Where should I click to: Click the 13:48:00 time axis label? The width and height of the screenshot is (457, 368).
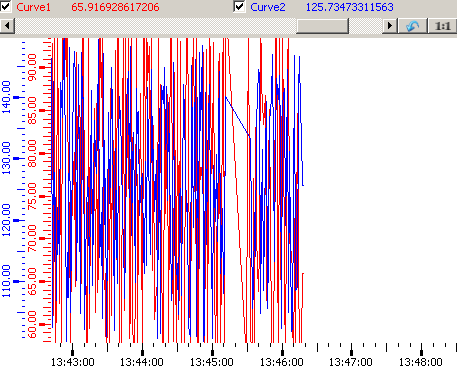(x=421, y=362)
